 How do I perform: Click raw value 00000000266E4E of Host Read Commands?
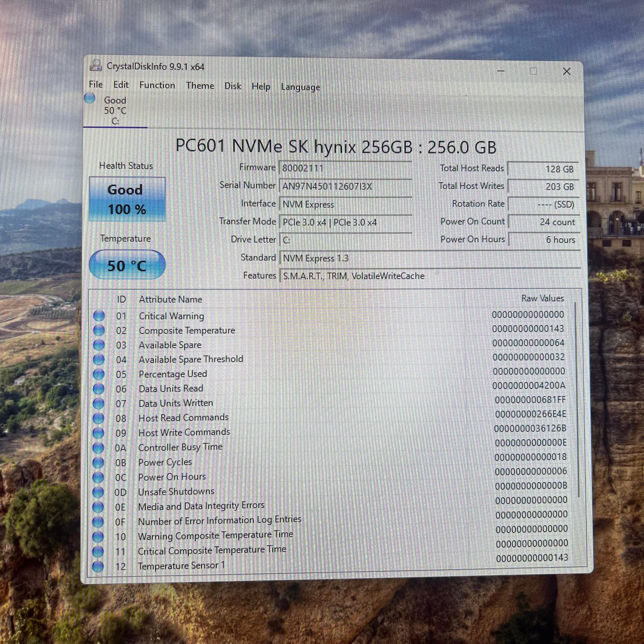click(530, 414)
